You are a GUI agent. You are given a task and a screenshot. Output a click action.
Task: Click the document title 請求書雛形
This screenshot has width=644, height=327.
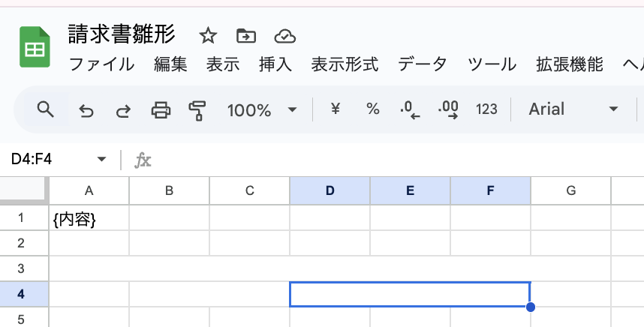121,34
